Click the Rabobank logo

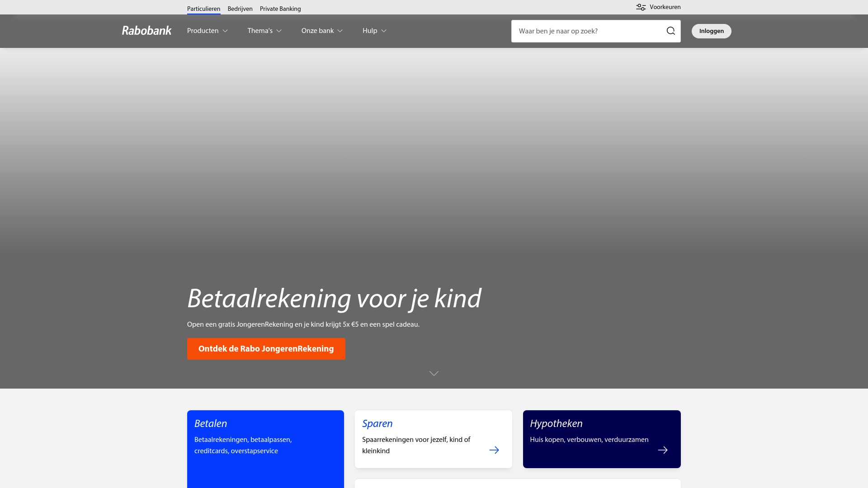click(x=146, y=31)
